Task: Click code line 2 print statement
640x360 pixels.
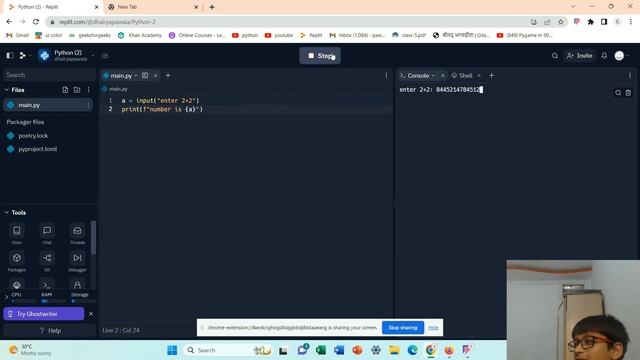Action: [x=162, y=109]
